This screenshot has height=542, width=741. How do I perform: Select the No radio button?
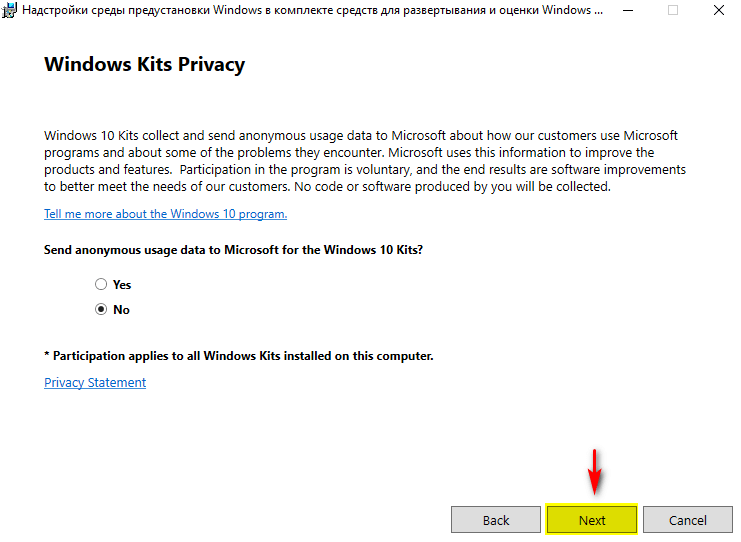pos(101,310)
